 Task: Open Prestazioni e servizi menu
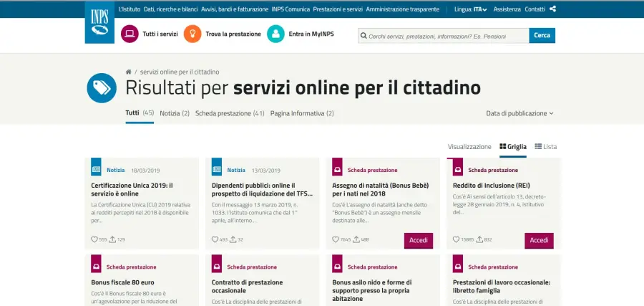tap(338, 9)
